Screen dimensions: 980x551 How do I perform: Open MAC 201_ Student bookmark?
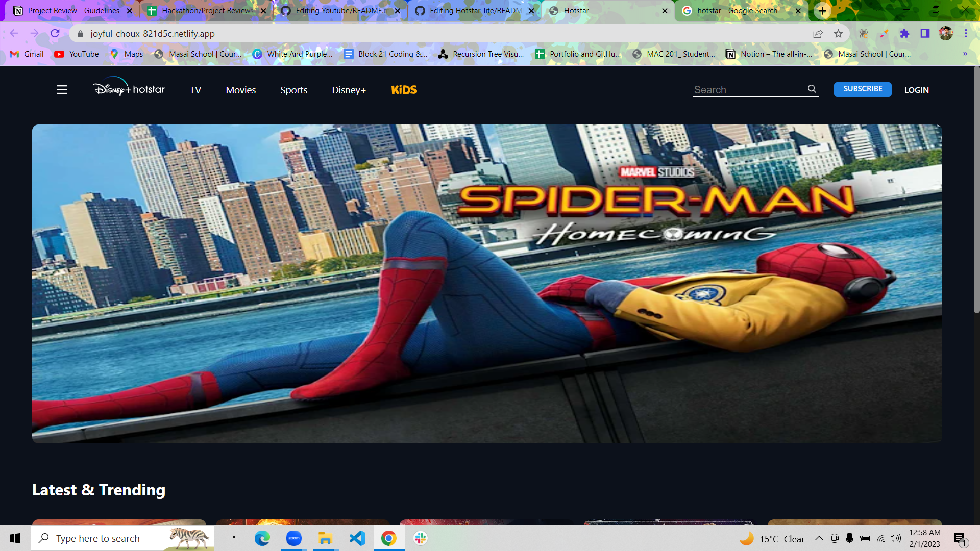click(x=673, y=54)
